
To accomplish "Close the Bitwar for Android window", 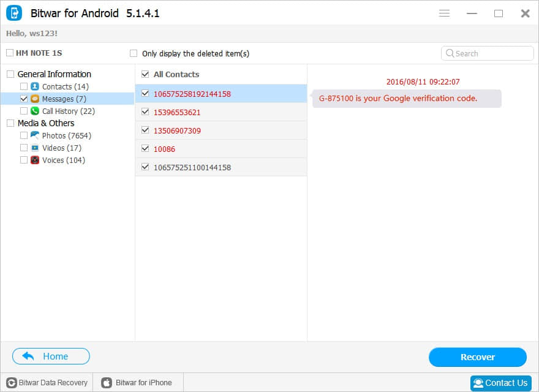I will point(525,13).
